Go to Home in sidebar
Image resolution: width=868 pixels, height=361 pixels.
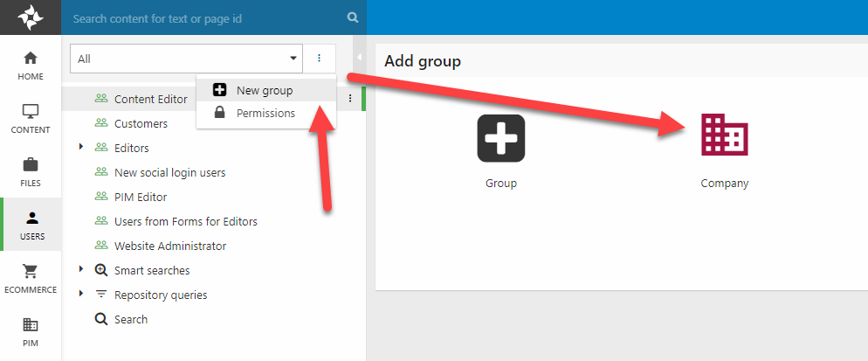coord(31,65)
